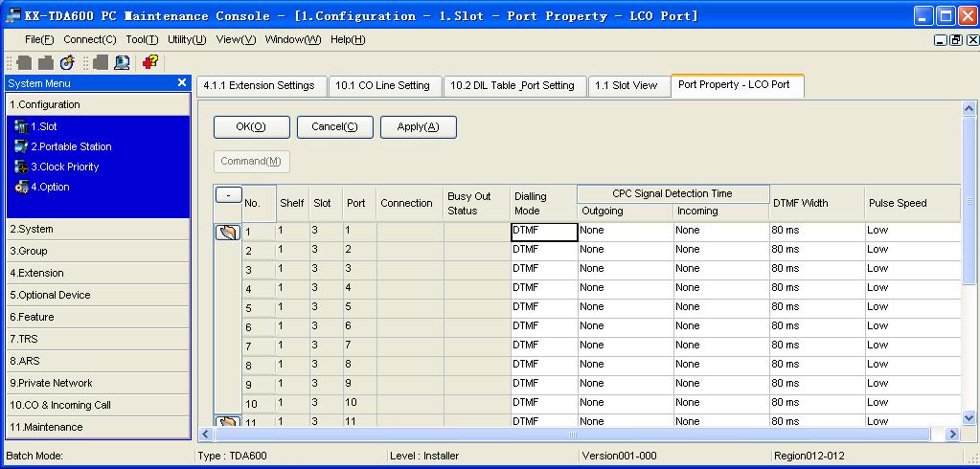Select DTMF Width 80 ms cell in row 5

coord(817,306)
